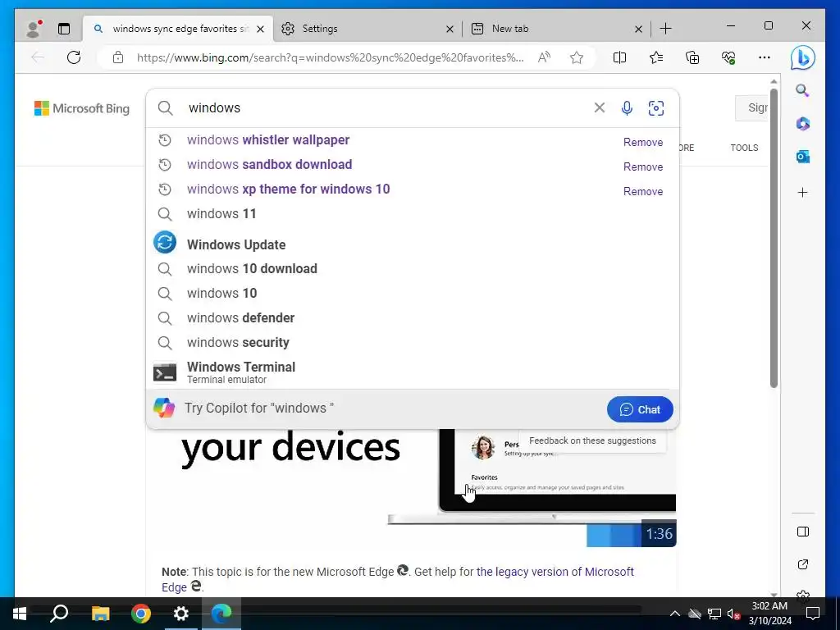
Task: Open the muted volume tray icon
Action: (x=733, y=614)
